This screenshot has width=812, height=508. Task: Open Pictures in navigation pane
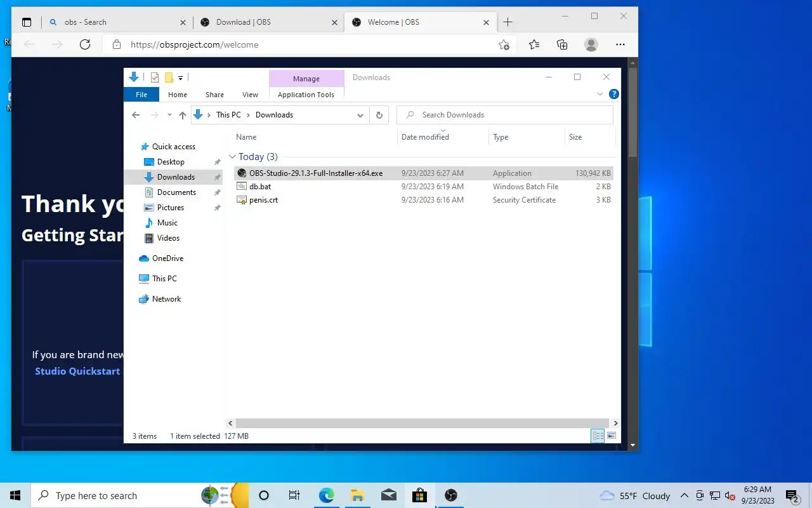[171, 208]
